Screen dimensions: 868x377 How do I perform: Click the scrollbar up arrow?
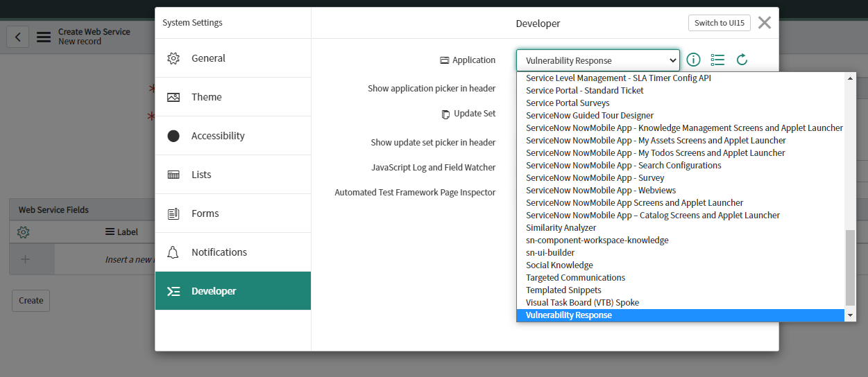pos(851,78)
